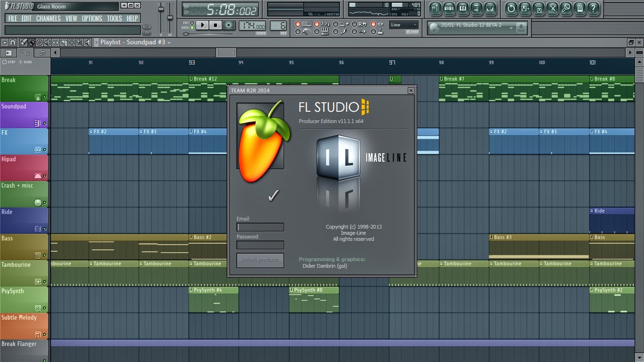Image resolution: width=644 pixels, height=362 pixels.
Task: Click the Play button in the transport
Action: (202, 25)
